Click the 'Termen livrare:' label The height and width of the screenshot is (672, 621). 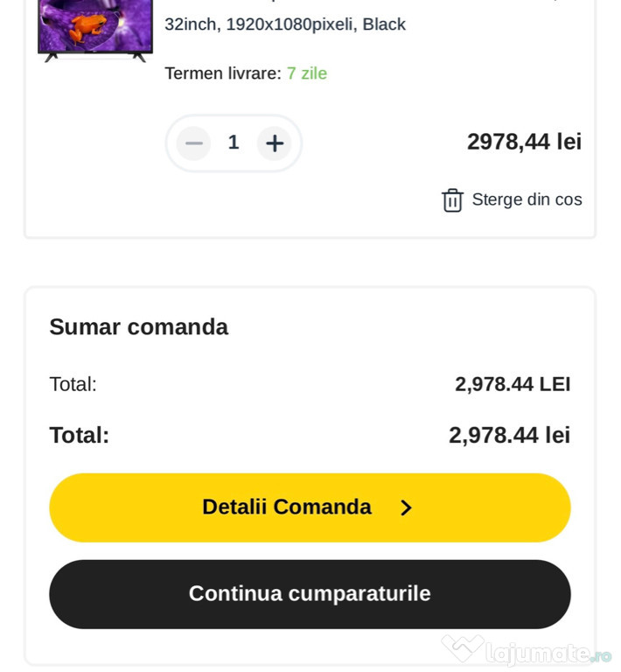point(223,73)
